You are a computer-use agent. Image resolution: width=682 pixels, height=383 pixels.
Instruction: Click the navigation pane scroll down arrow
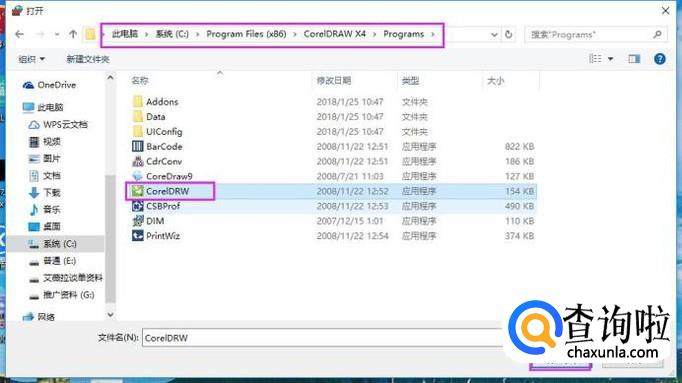point(110,314)
